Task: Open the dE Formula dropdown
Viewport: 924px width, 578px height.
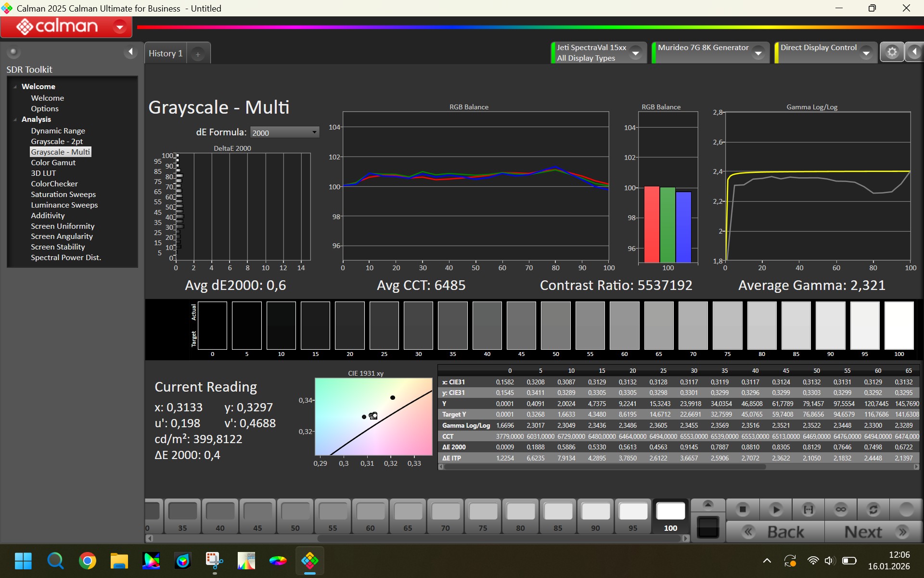Action: [x=284, y=132]
